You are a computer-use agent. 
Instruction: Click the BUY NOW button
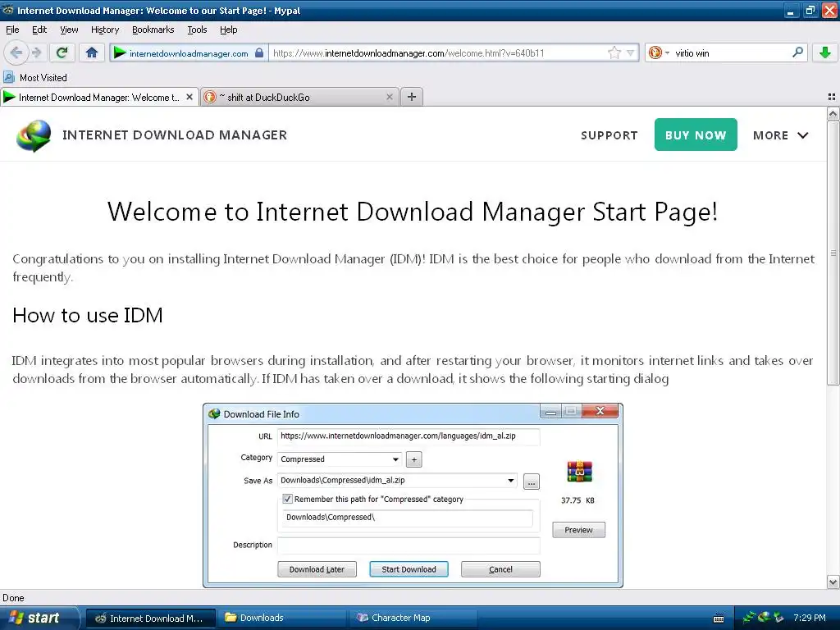(x=696, y=135)
